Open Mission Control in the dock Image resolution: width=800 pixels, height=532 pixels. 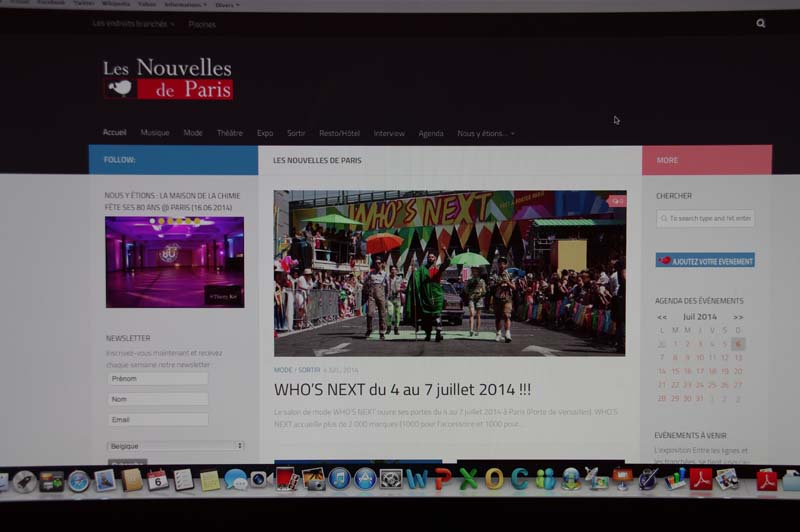[x=52, y=481]
